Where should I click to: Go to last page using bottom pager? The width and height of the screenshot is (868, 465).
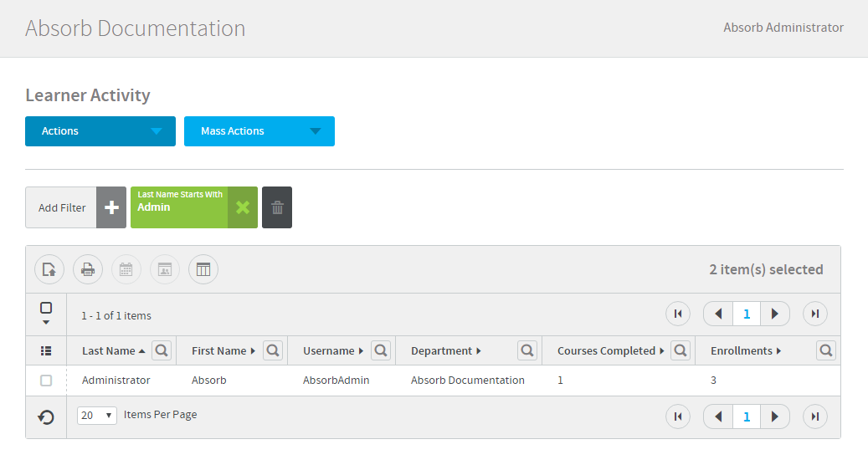(x=815, y=416)
